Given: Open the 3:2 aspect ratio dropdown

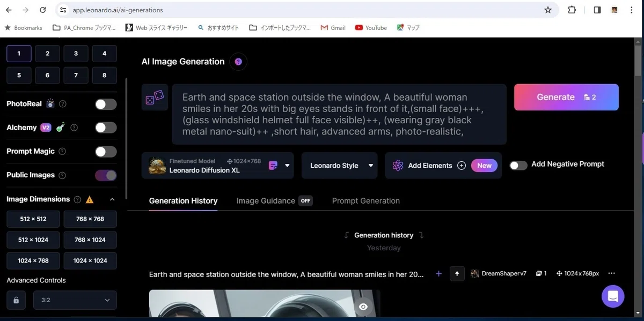Looking at the screenshot, I should click(75, 300).
